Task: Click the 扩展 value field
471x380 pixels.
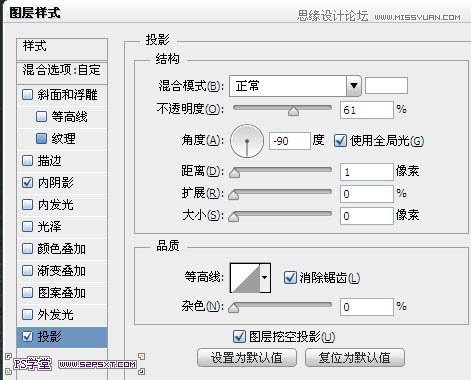Action: 367,194
